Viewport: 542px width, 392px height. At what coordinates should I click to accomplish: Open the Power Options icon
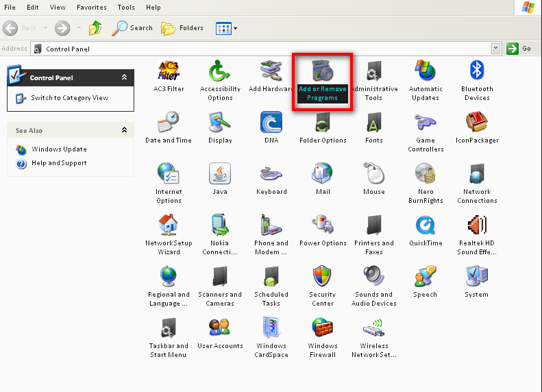(x=323, y=225)
